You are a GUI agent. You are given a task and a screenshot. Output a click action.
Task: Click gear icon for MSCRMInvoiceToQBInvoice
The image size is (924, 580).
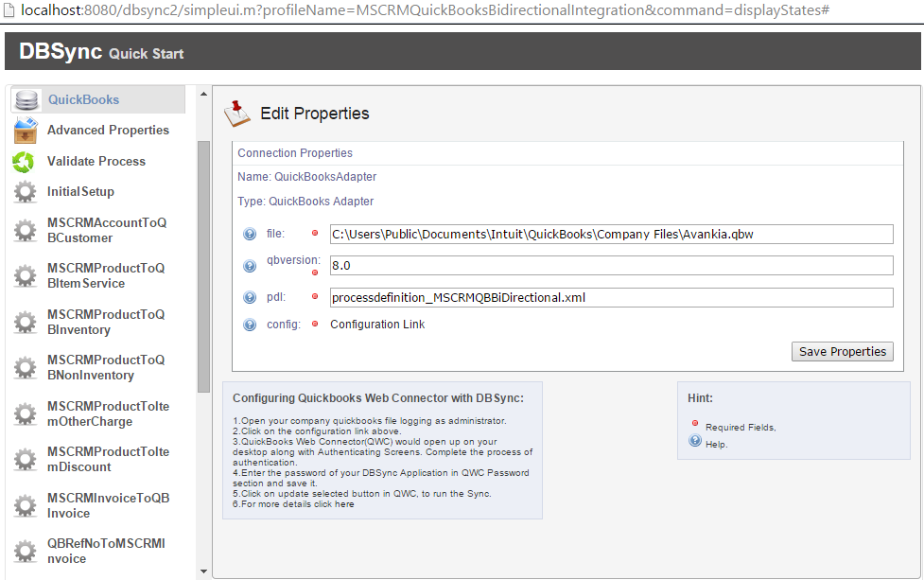[x=26, y=506]
